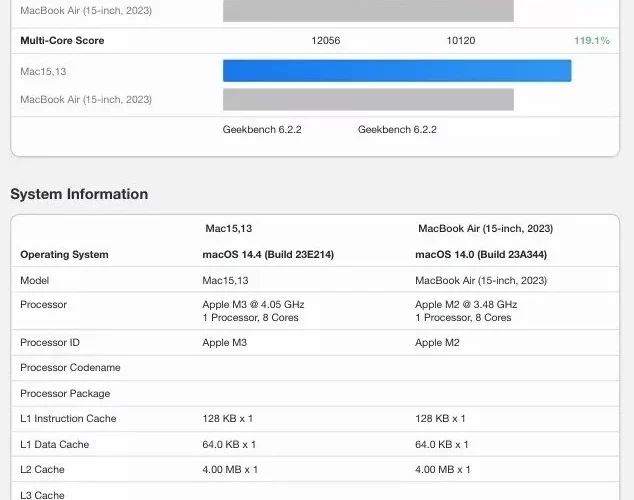Click the Processor Codename row label

click(70, 367)
